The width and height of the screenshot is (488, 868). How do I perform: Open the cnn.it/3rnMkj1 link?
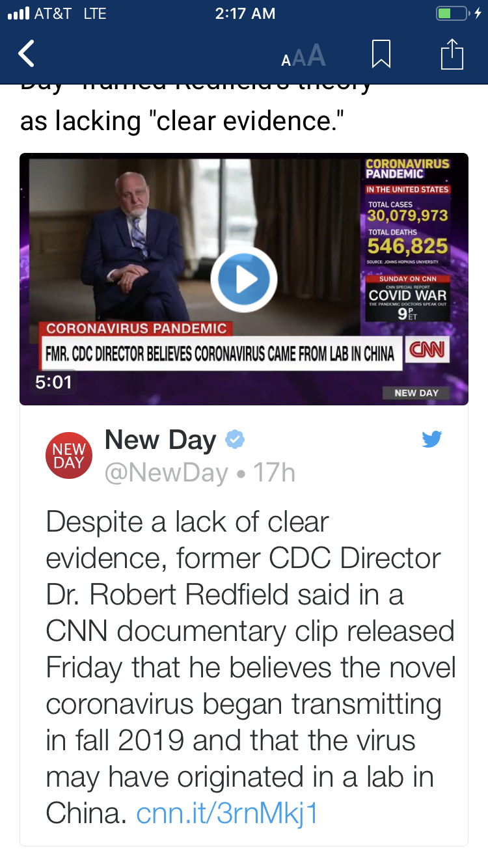227,813
